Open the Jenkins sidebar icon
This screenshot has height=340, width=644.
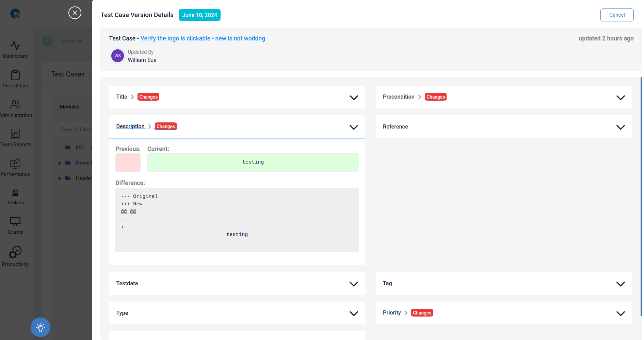click(15, 193)
